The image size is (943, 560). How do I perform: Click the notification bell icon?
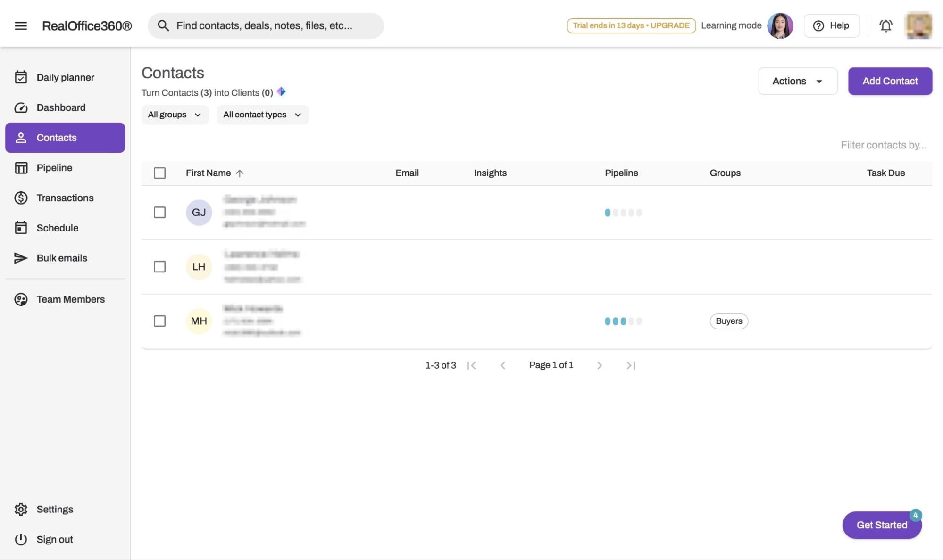coord(885,25)
